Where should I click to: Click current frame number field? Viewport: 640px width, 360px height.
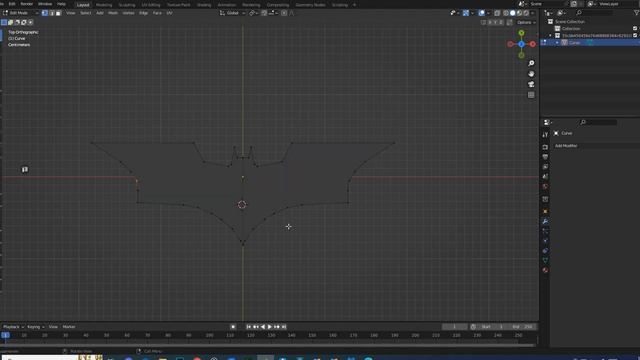click(x=454, y=327)
